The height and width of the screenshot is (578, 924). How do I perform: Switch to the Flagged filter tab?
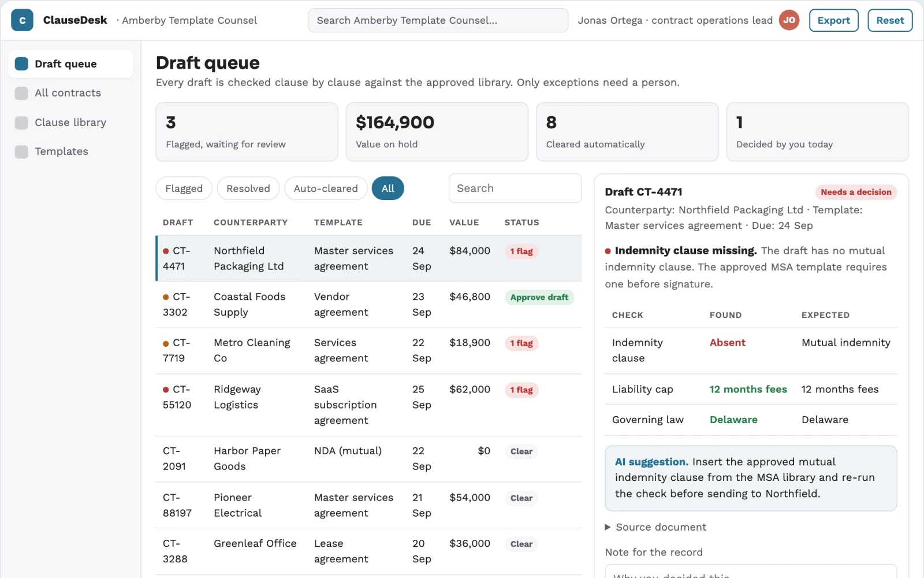[184, 188]
